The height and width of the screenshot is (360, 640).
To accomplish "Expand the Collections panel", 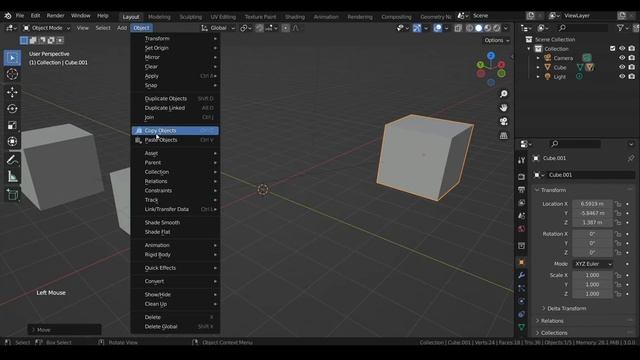I will click(x=554, y=333).
